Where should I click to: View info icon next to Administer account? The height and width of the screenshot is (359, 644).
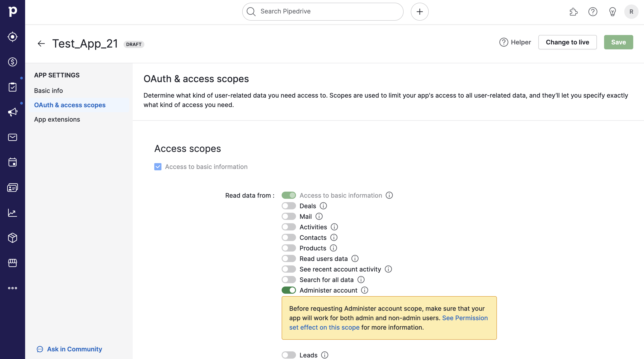tap(365, 290)
